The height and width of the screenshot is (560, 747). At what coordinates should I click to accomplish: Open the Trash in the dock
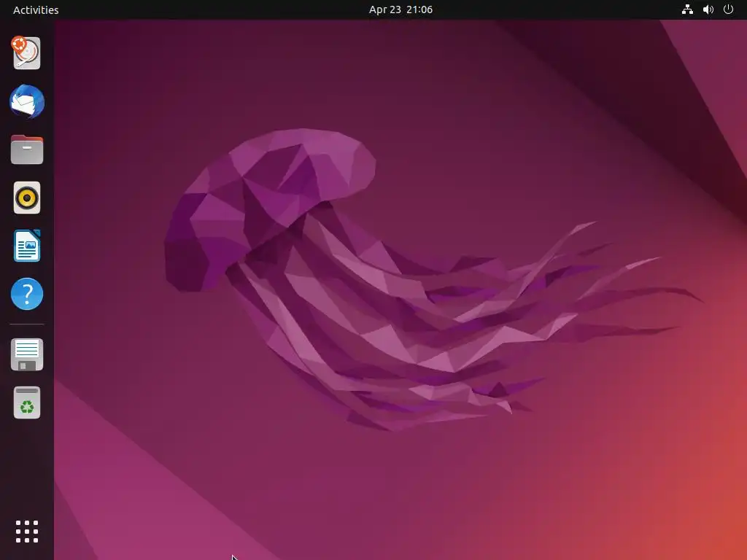tap(27, 402)
